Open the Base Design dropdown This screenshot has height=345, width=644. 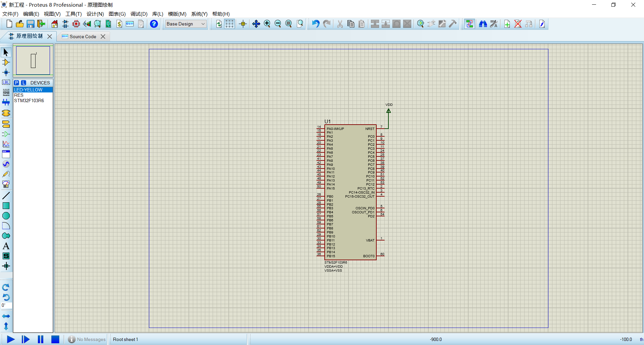pos(185,24)
